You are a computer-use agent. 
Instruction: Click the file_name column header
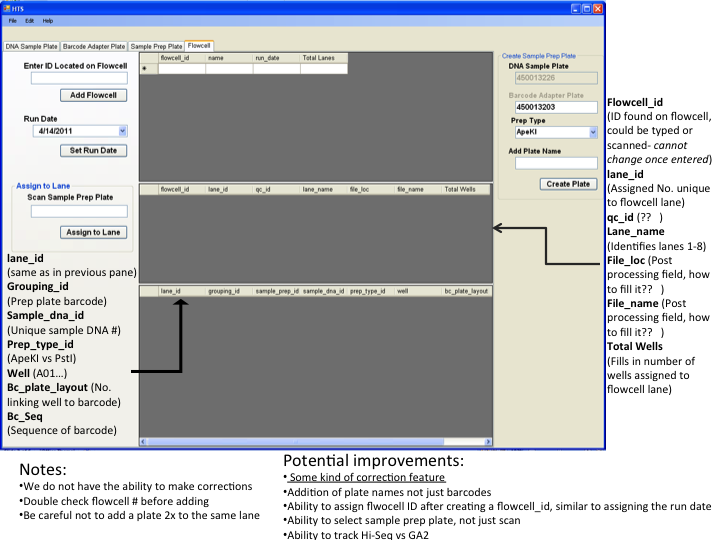pyautogui.click(x=418, y=189)
